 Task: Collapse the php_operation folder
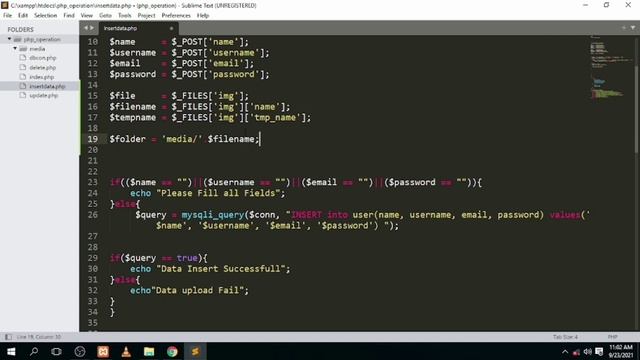click(9, 39)
